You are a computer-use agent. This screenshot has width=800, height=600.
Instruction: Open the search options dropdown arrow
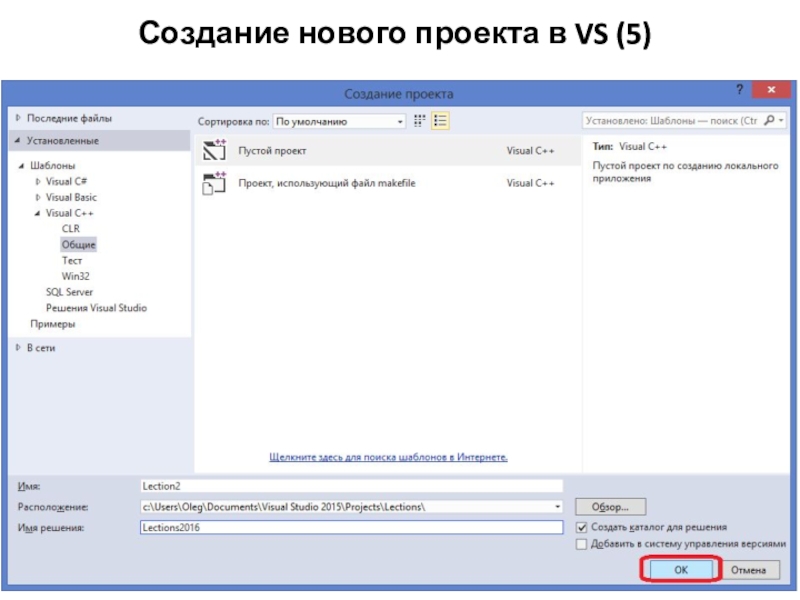(x=781, y=120)
